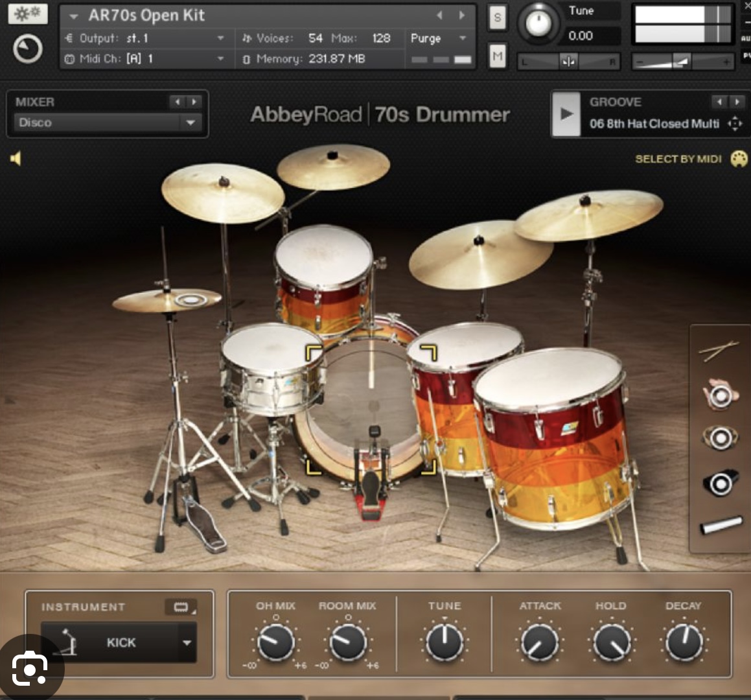Click the pan L-R slider

568,62
